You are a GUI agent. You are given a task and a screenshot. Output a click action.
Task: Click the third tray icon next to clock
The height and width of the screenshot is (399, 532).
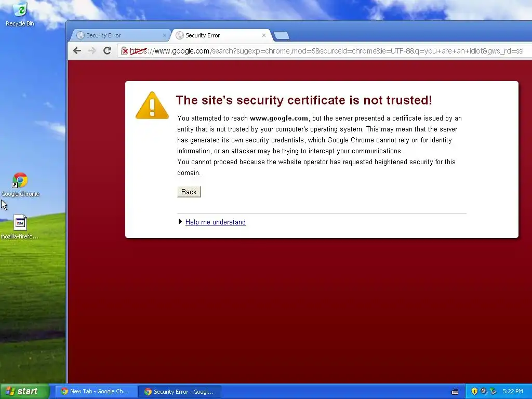(x=494, y=391)
